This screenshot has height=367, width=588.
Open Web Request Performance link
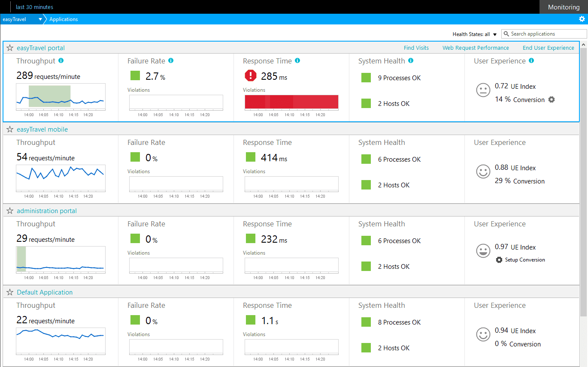click(x=476, y=48)
